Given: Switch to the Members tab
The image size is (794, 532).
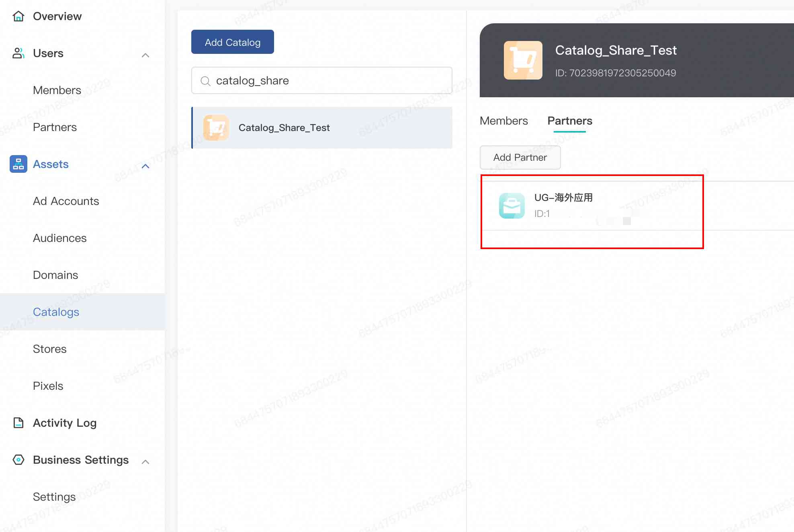Looking at the screenshot, I should click(x=503, y=121).
